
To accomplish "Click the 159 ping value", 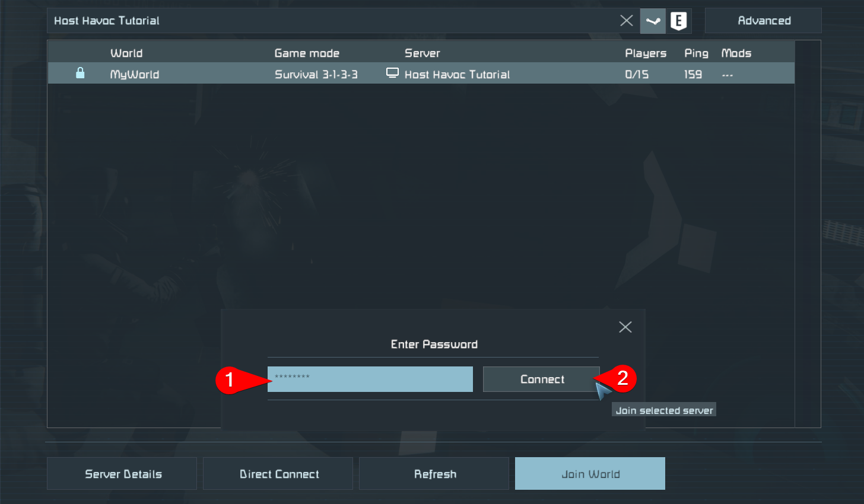I will coord(693,75).
